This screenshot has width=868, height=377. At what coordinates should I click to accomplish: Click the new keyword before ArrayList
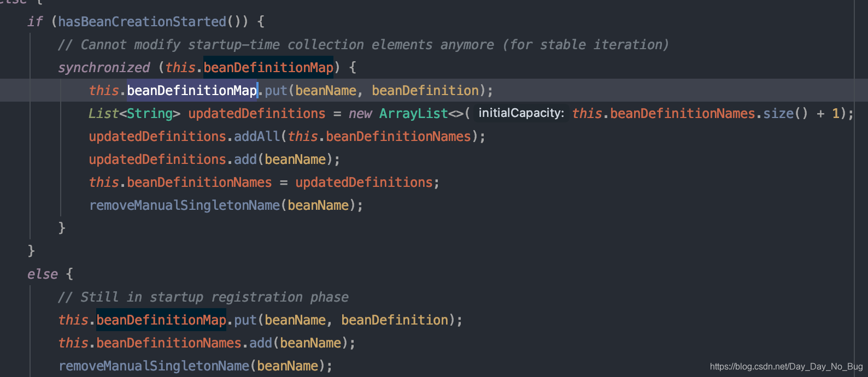coord(360,114)
